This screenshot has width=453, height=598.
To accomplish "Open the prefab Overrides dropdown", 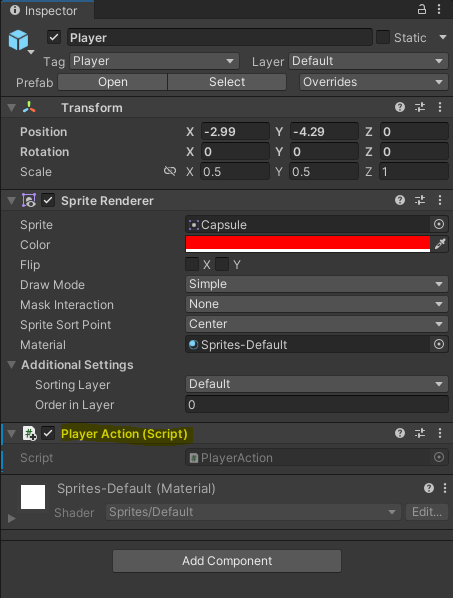I will click(373, 82).
